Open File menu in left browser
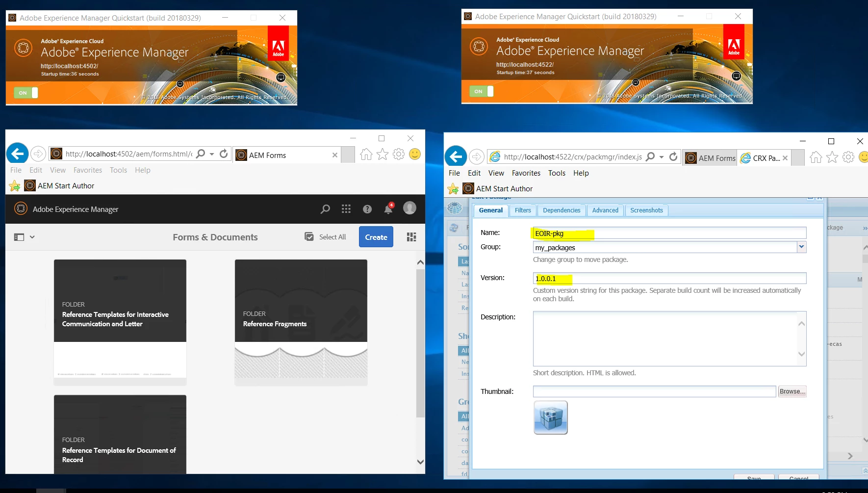The height and width of the screenshot is (493, 868). pyautogui.click(x=16, y=170)
